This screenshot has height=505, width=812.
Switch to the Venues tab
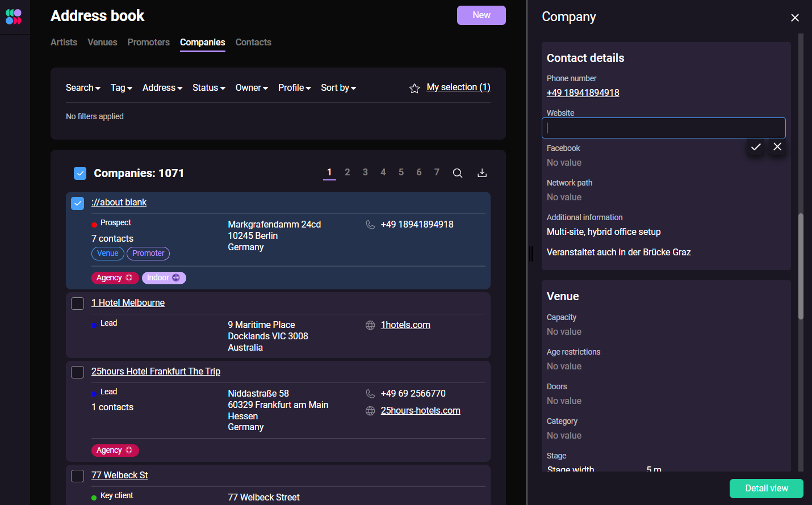[x=102, y=42]
